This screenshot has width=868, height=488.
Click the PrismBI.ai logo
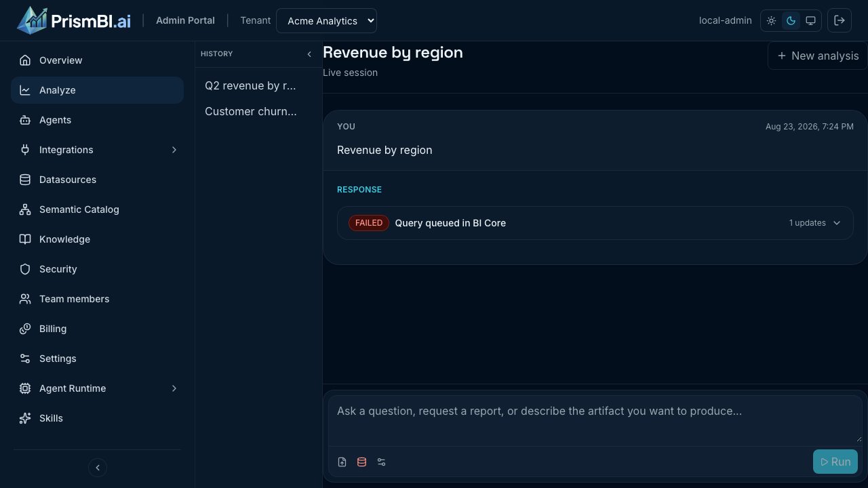pos(74,20)
